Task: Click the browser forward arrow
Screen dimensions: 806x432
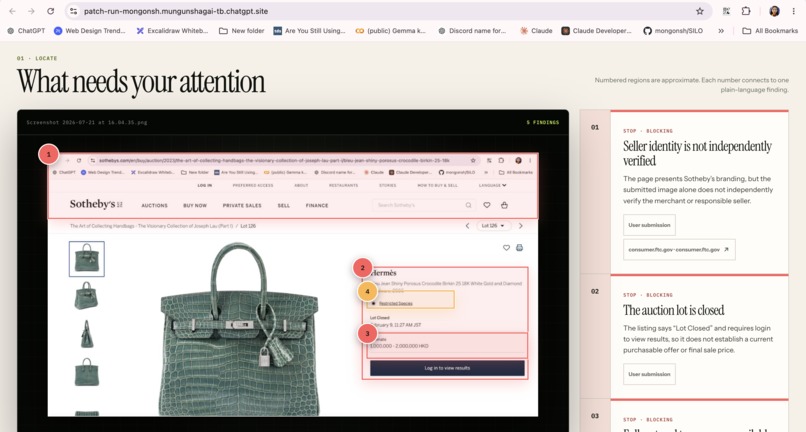Action: 31,11
